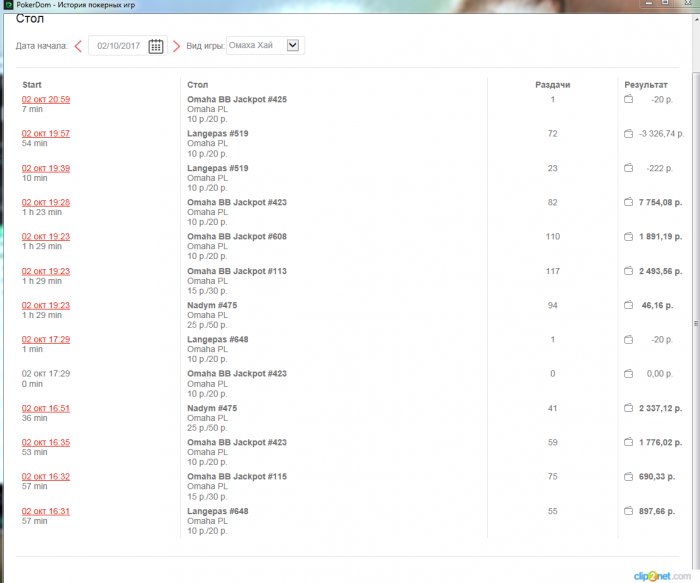Go to next date with right arrow
This screenshot has width=700, height=583.
(x=176, y=46)
